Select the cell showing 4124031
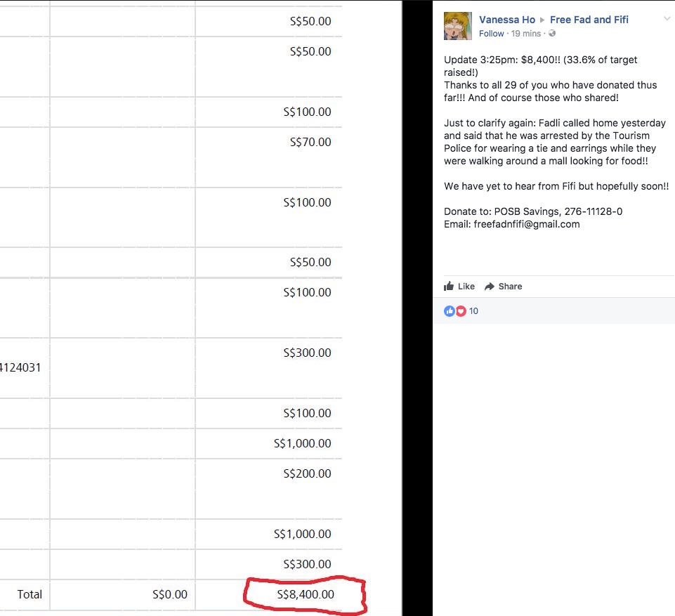Viewport: 675px width, 616px height. click(x=18, y=367)
